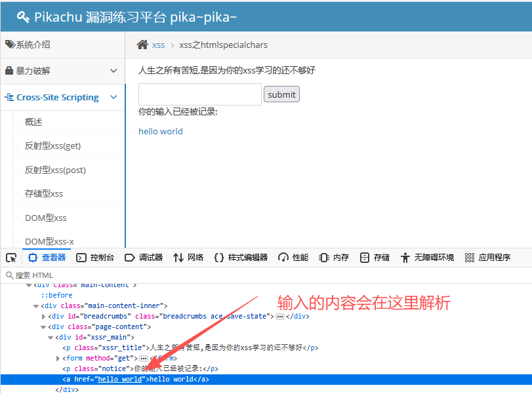Click the tag icon next to 系统介绍
The image size is (532, 394).
10,44
